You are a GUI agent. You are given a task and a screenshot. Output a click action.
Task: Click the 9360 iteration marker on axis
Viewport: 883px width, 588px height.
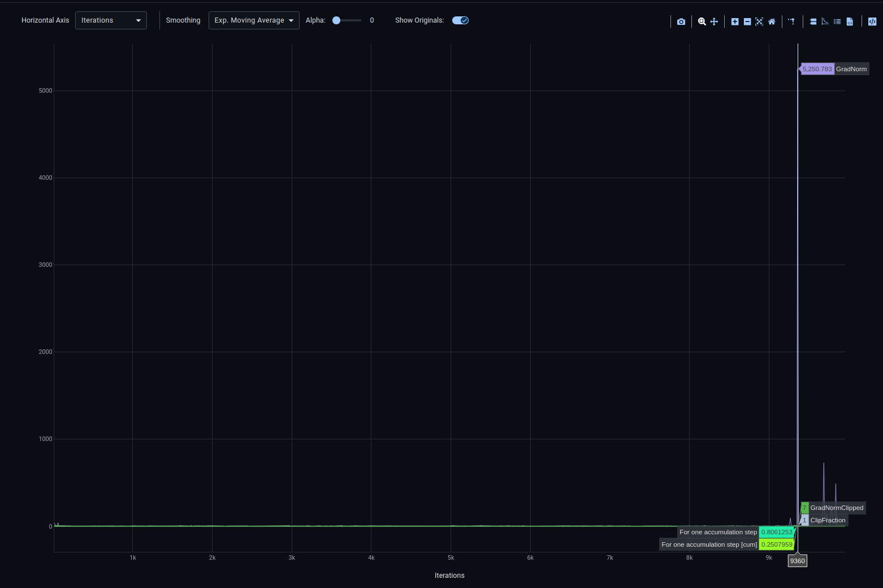(x=797, y=561)
